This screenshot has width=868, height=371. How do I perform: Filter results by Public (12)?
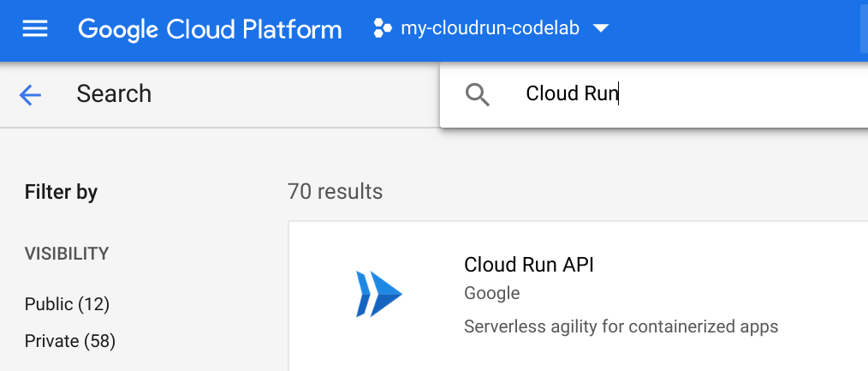(67, 304)
